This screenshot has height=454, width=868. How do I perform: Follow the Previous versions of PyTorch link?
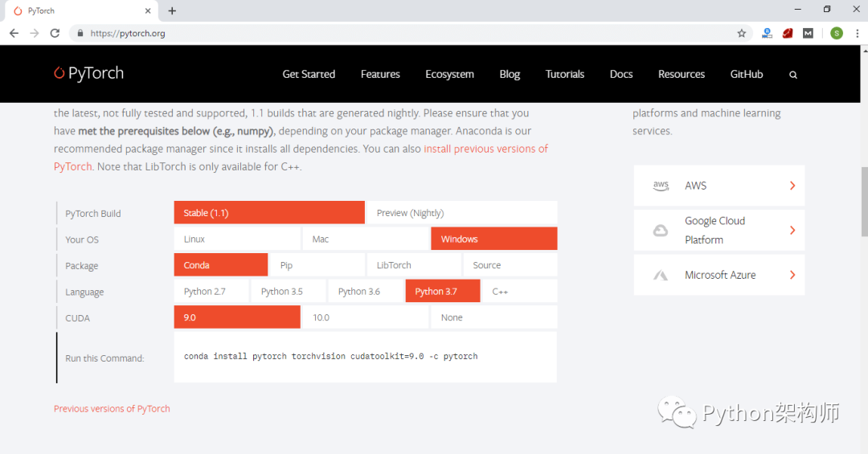coord(112,408)
